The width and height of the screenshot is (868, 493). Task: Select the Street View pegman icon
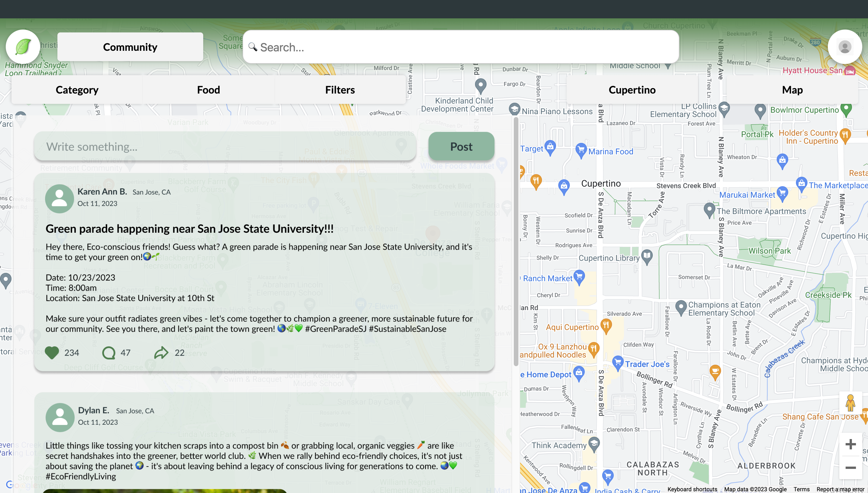[850, 403]
